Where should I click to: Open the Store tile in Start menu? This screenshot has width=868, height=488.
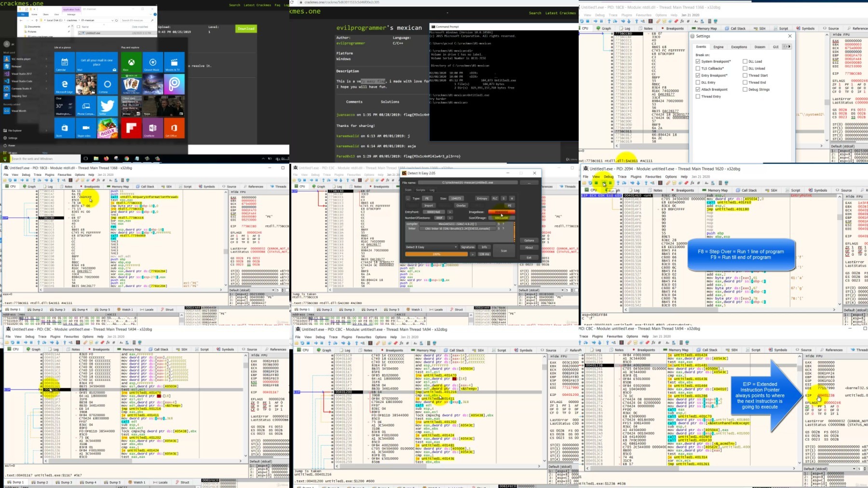click(x=65, y=128)
